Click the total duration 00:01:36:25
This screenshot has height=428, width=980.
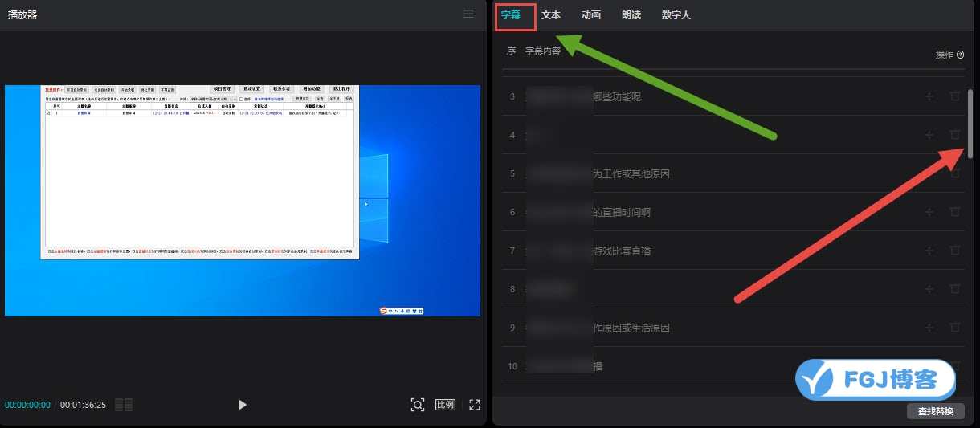tap(83, 405)
